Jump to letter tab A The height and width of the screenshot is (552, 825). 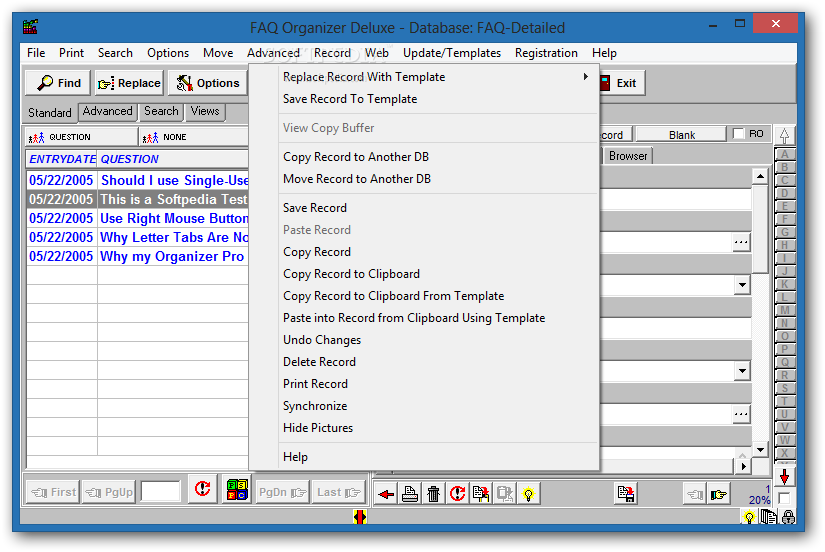pos(784,154)
